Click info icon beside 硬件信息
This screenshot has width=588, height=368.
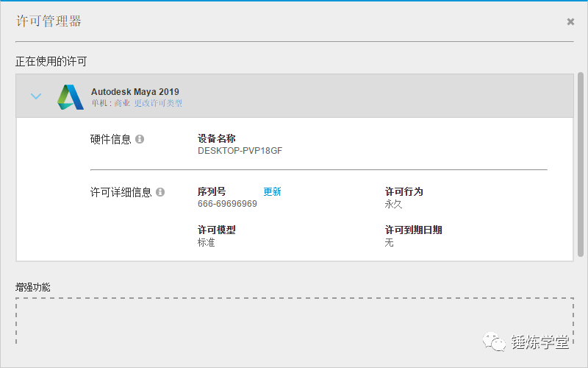tap(140, 139)
